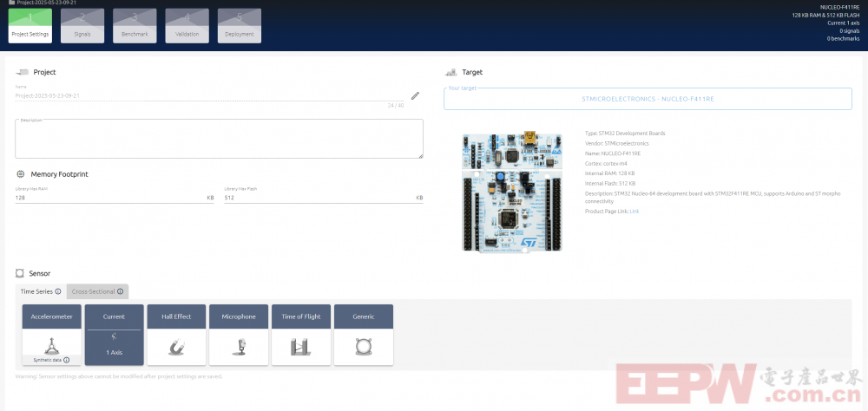Open step 3 Benchmark
Image resolution: width=868 pixels, height=411 pixels.
[135, 25]
